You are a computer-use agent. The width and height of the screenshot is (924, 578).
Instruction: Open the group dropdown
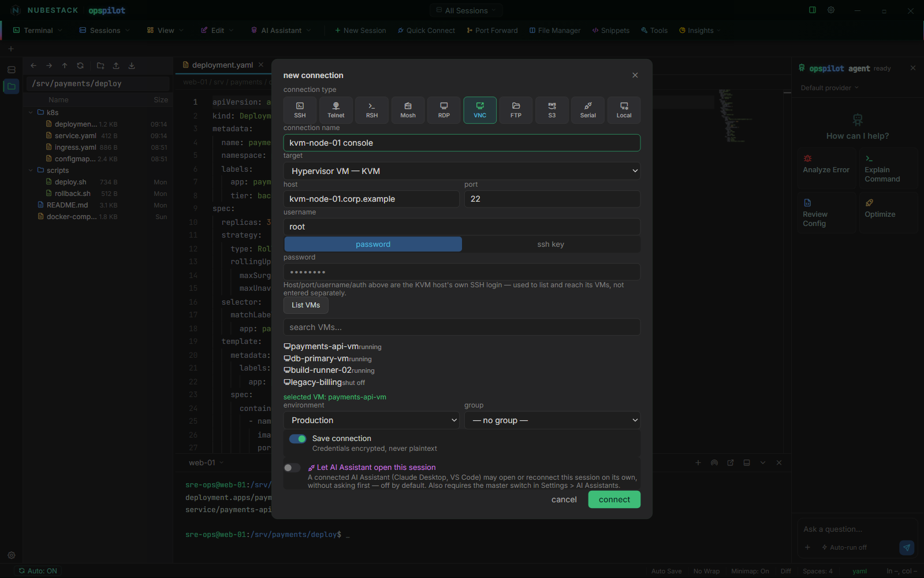552,420
